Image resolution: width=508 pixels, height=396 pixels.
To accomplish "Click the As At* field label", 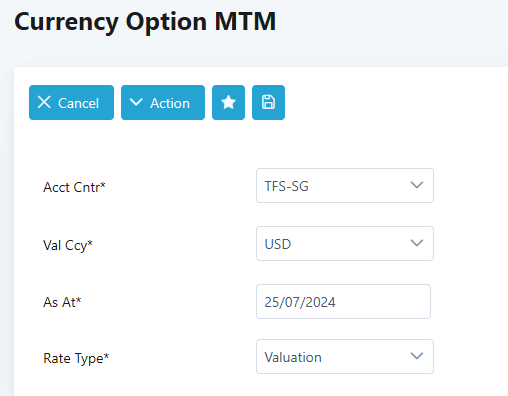I will tap(62, 302).
